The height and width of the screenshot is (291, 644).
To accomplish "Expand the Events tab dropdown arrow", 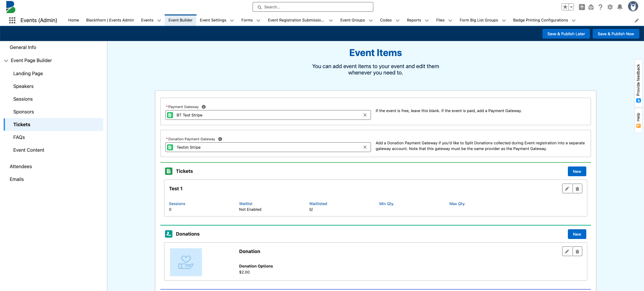I will click(x=159, y=20).
